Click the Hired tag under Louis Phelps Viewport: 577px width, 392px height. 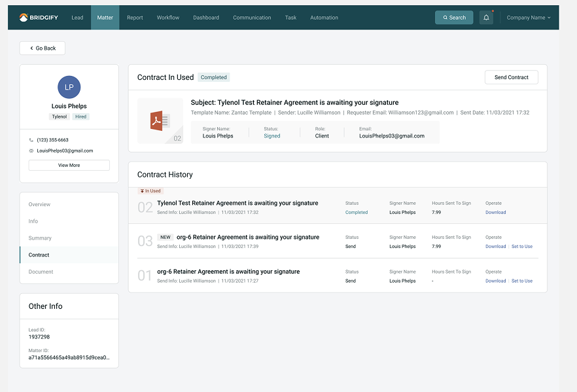pyautogui.click(x=80, y=116)
